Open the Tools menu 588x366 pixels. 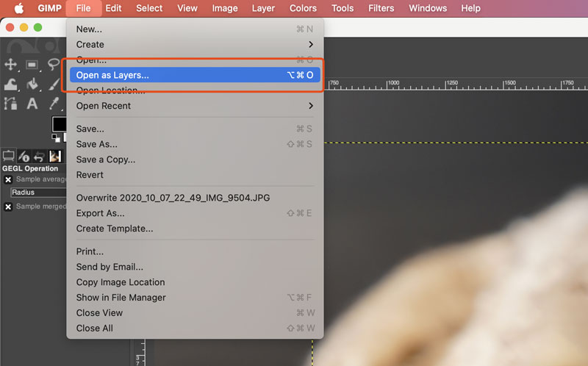point(343,8)
